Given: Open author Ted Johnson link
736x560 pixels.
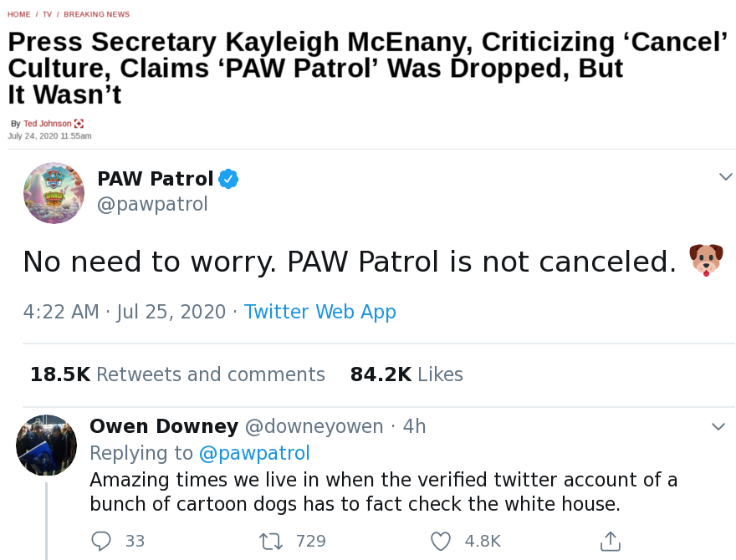Looking at the screenshot, I should pos(48,124).
